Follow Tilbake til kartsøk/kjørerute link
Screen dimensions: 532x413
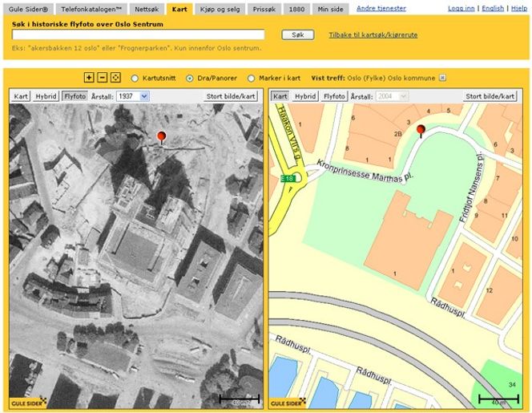(373, 35)
